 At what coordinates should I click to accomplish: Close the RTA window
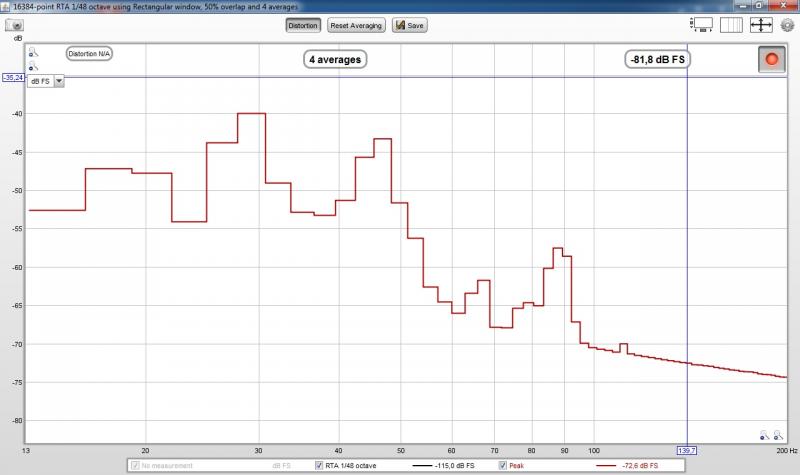783,5
